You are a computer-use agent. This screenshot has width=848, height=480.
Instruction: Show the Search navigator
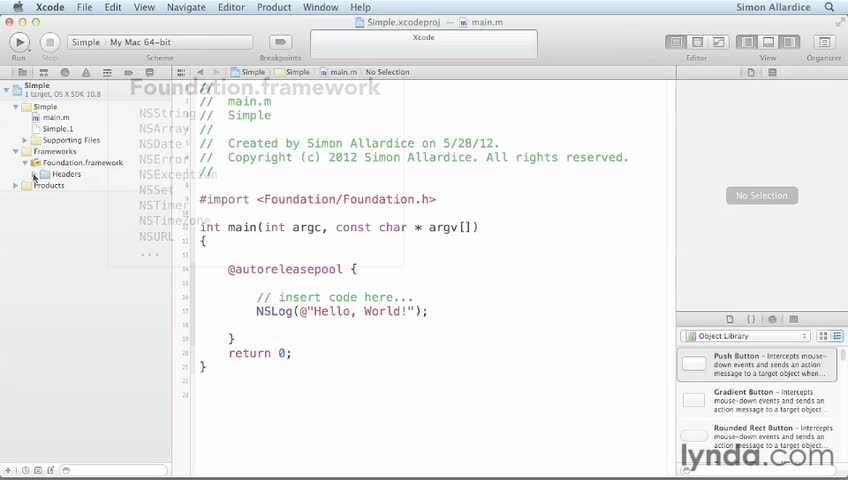[x=65, y=72]
